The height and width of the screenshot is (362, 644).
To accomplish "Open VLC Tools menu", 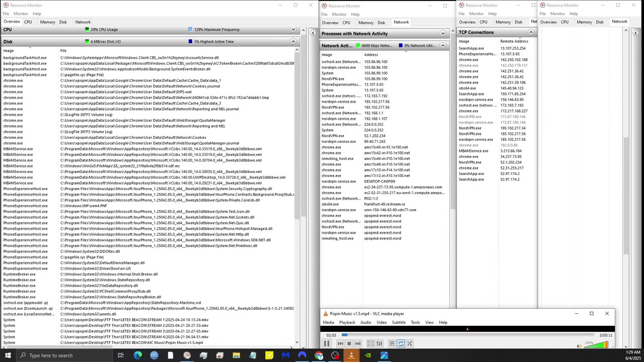I will click(x=415, y=322).
